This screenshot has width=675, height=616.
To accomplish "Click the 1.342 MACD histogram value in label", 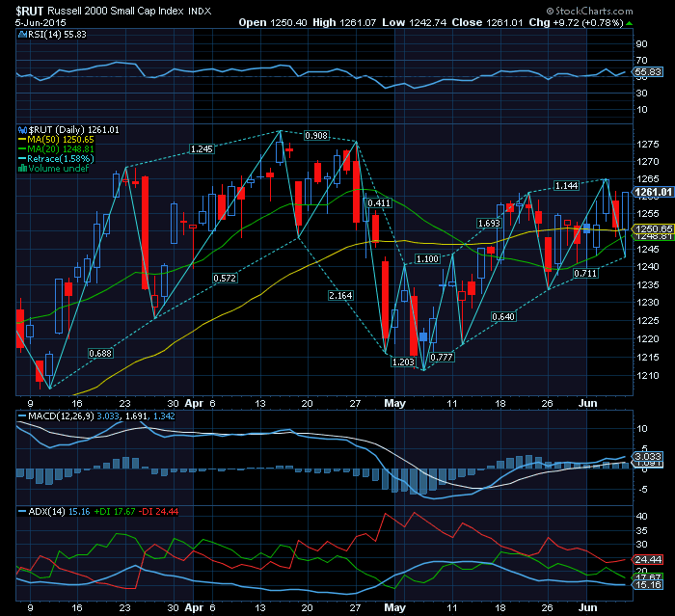I will tap(165, 416).
